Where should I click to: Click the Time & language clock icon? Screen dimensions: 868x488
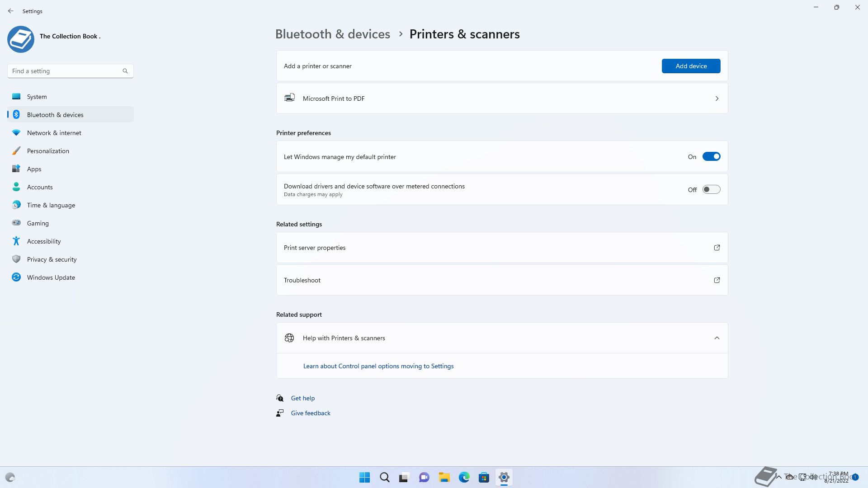tap(16, 205)
